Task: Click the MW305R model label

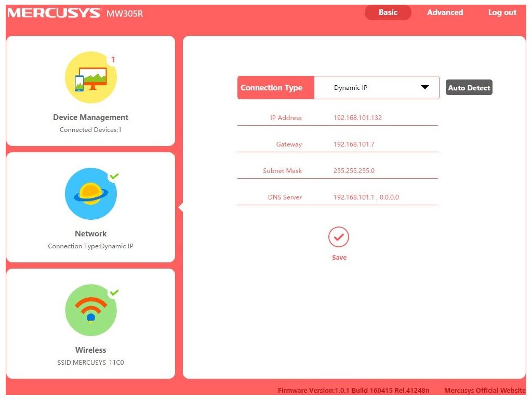Action: pos(125,14)
